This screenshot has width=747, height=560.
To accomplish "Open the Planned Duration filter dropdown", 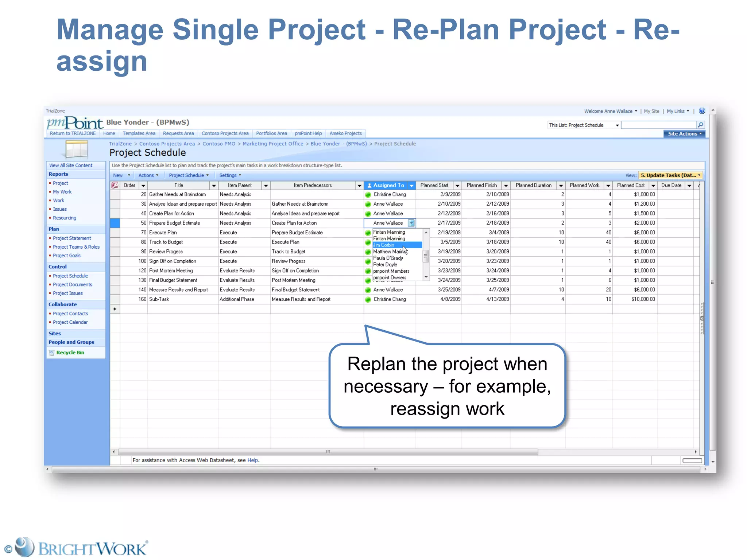I will point(561,186).
